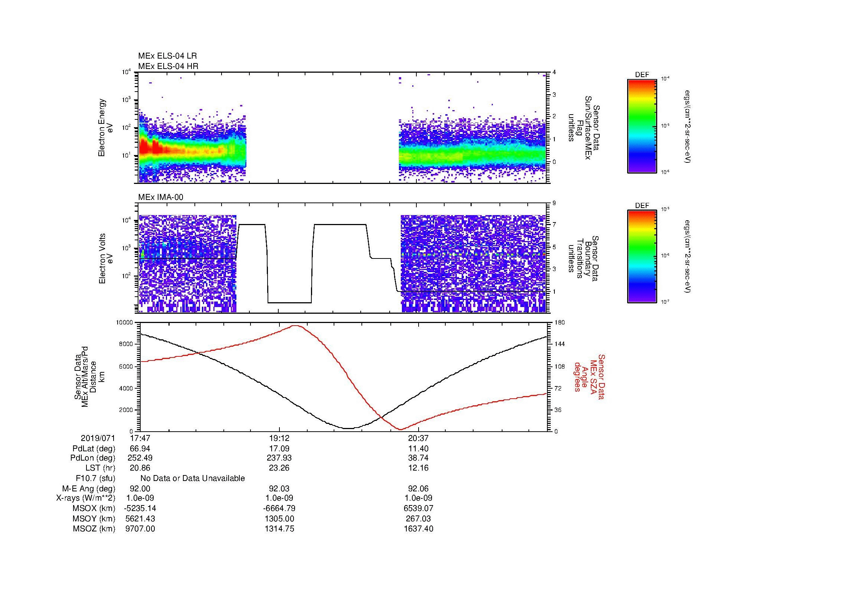Click the time tick label '19:12'

[x=279, y=438]
